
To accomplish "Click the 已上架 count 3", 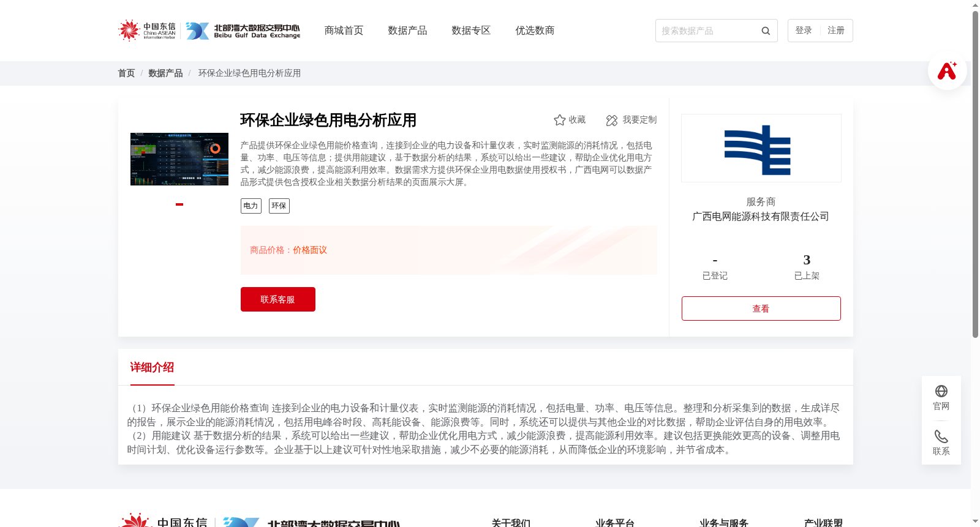I will (807, 260).
